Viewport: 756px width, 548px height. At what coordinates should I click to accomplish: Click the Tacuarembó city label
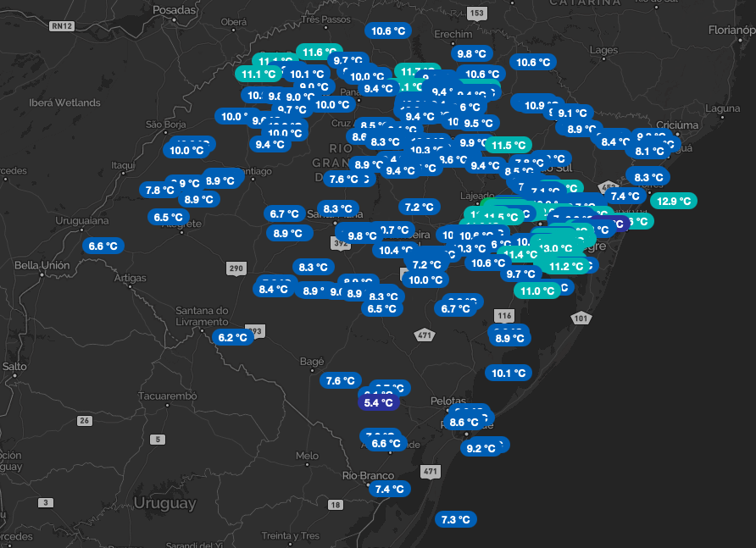tap(168, 396)
